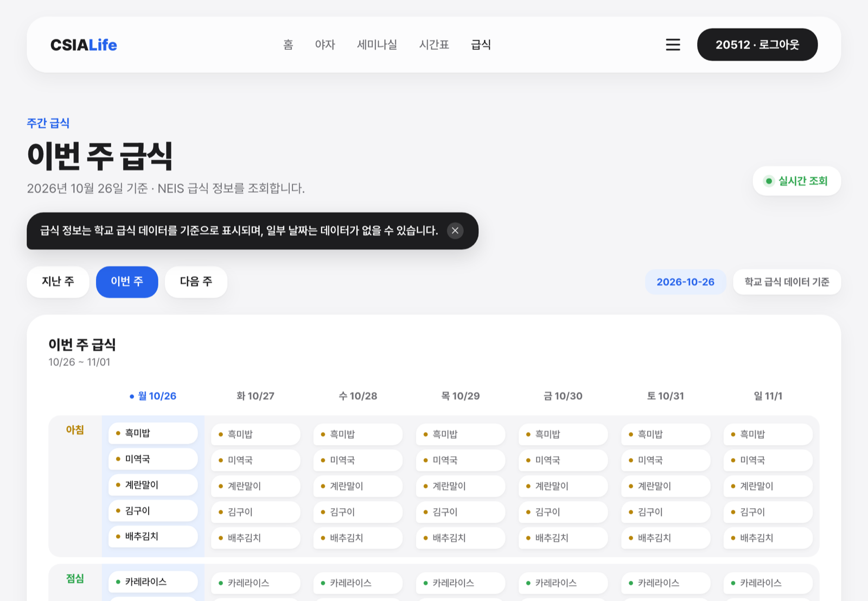Click the 학교 급식 데이터 기준 chip
The image size is (868, 601).
(787, 282)
